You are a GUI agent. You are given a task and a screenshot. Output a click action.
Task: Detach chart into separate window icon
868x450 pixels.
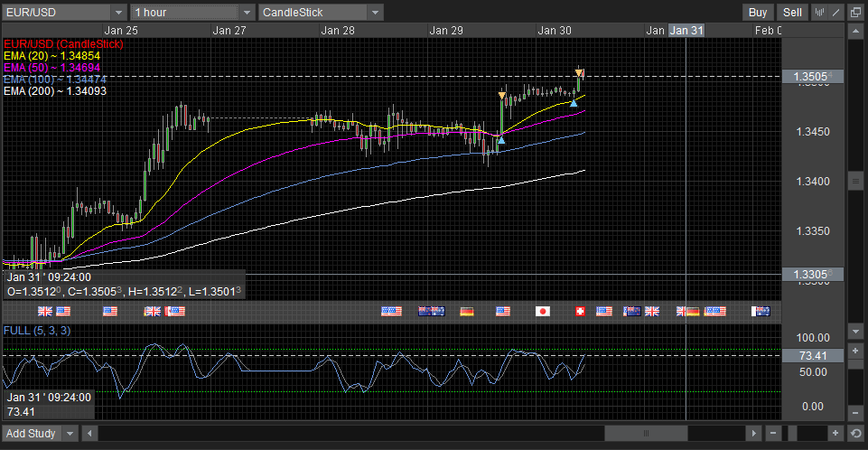coord(855,12)
